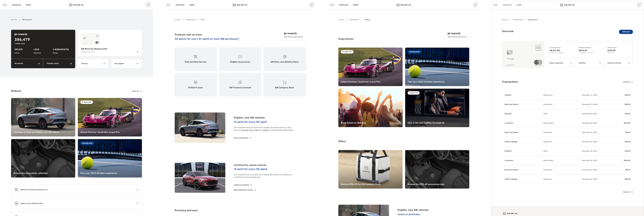Open SHOP menu on the Earn page

[x=192, y=5]
